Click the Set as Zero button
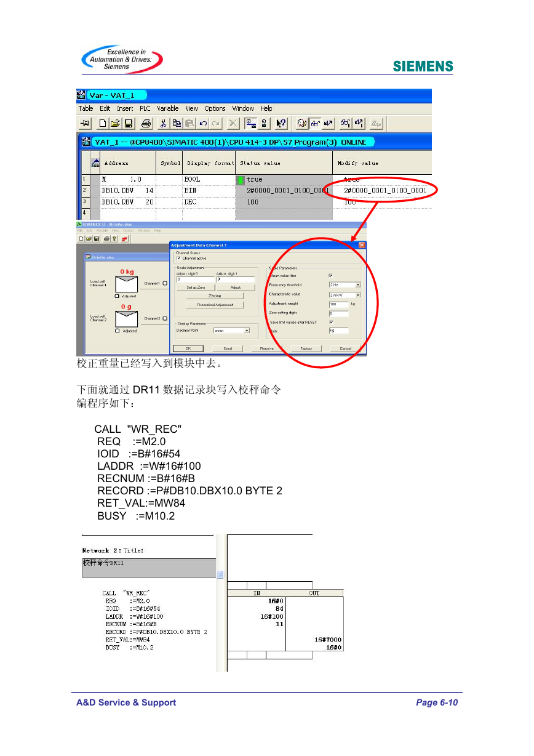This screenshot has height=756, width=534. pos(196,288)
